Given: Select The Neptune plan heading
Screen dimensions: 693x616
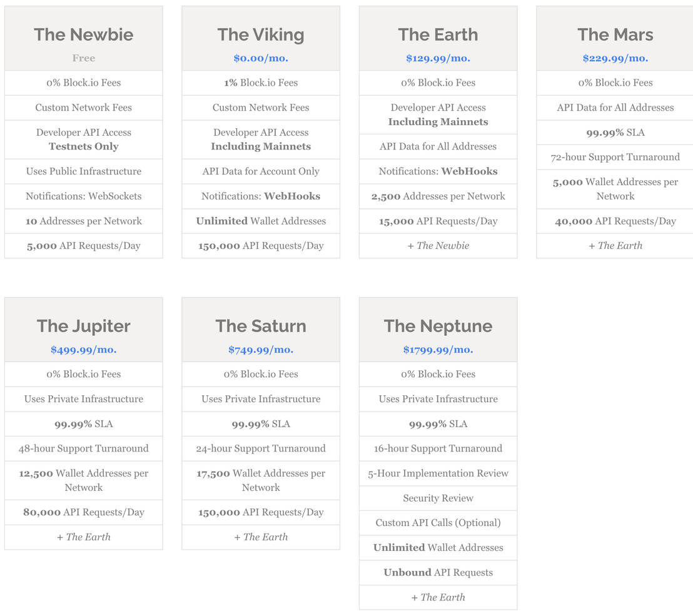Looking at the screenshot, I should click(438, 326).
